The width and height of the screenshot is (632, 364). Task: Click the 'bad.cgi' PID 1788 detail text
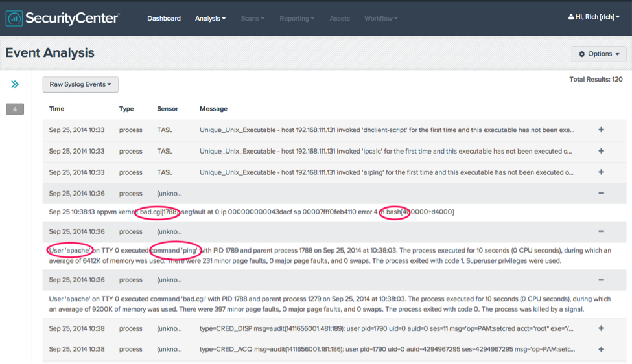pyautogui.click(x=330, y=304)
